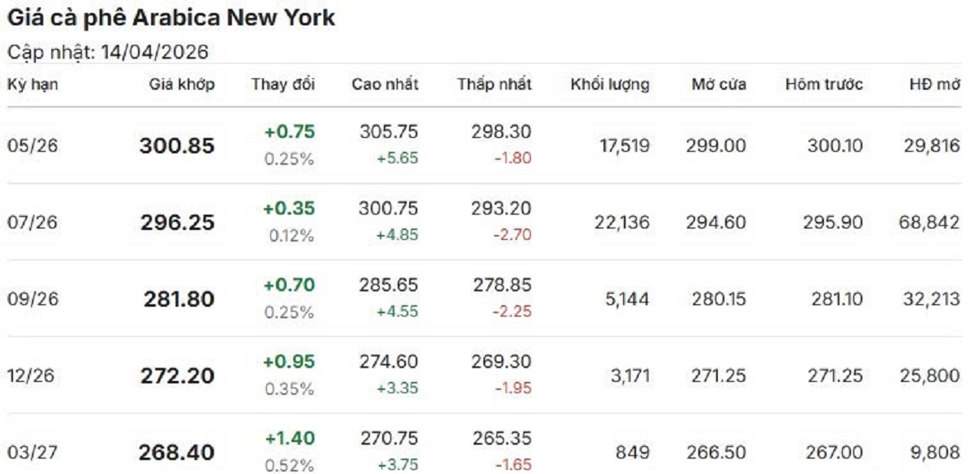Click the "Giá cà phê Arabica New York" title
The image size is (980, 474).
[171, 18]
